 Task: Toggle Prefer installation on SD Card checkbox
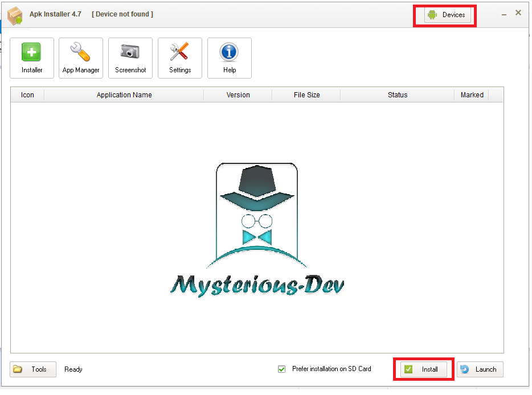coord(282,369)
